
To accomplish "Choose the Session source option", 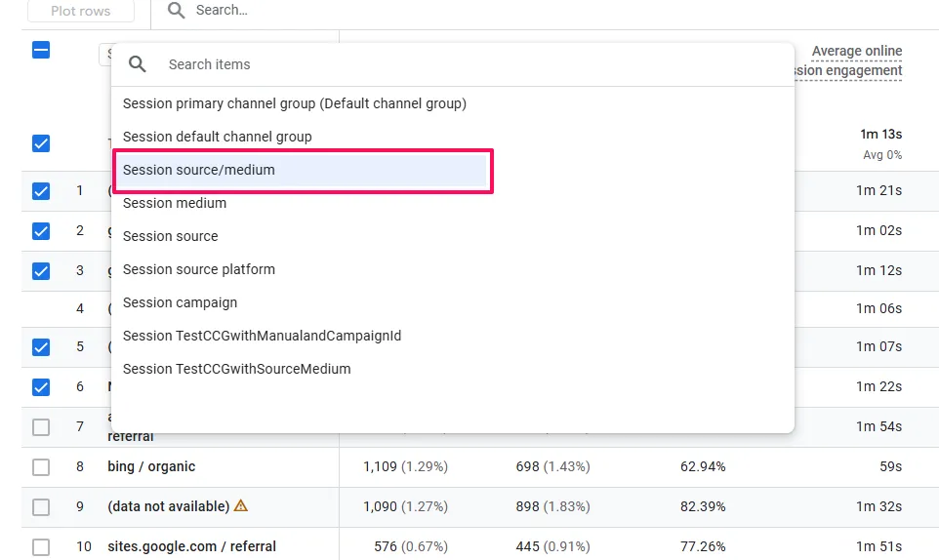I will (x=171, y=236).
